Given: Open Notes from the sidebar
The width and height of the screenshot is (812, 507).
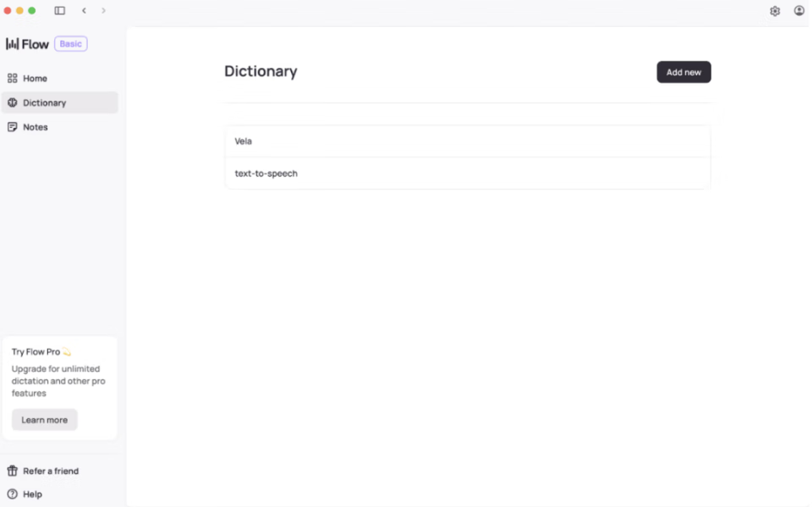Looking at the screenshot, I should pos(59,127).
